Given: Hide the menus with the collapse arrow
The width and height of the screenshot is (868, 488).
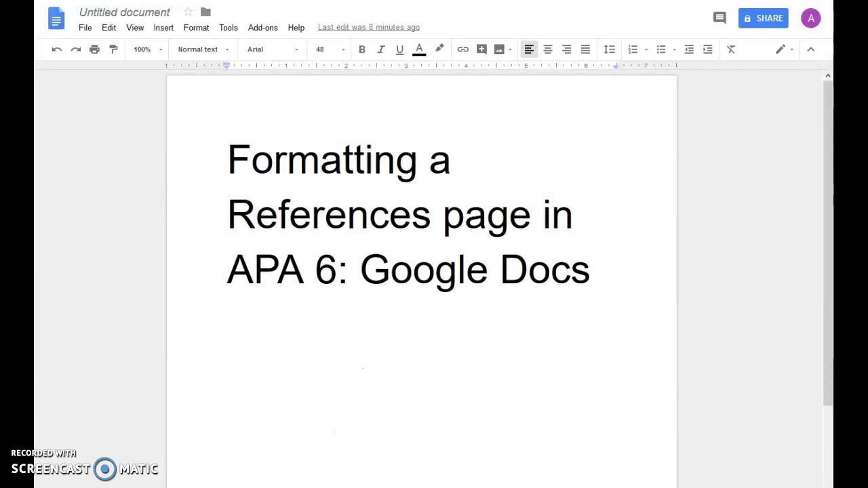Looking at the screenshot, I should (810, 49).
